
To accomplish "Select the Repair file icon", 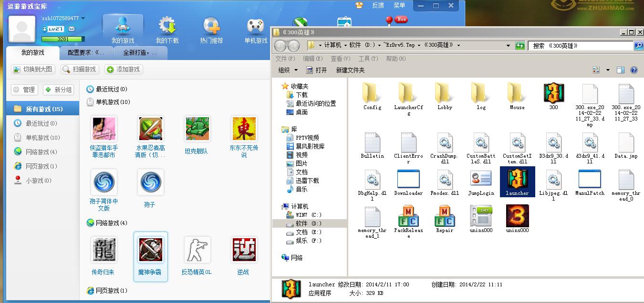I will (x=445, y=216).
